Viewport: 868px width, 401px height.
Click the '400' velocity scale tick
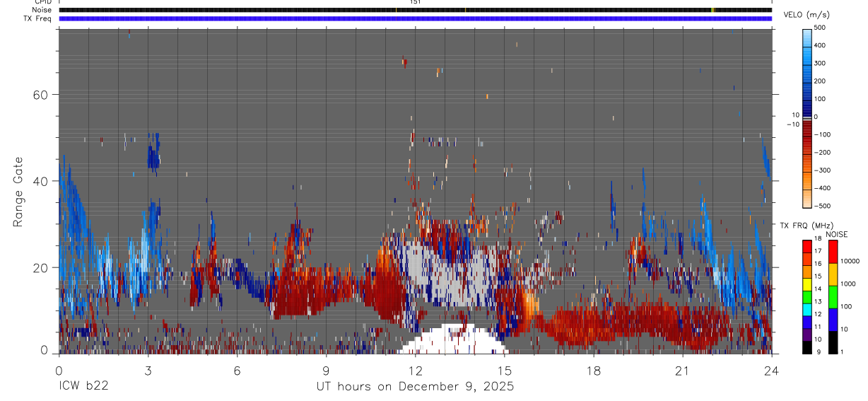pyautogui.click(x=820, y=45)
